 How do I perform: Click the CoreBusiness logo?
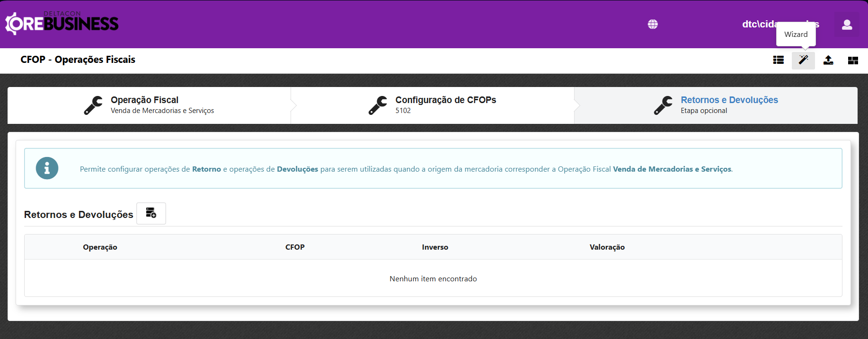coord(62,23)
